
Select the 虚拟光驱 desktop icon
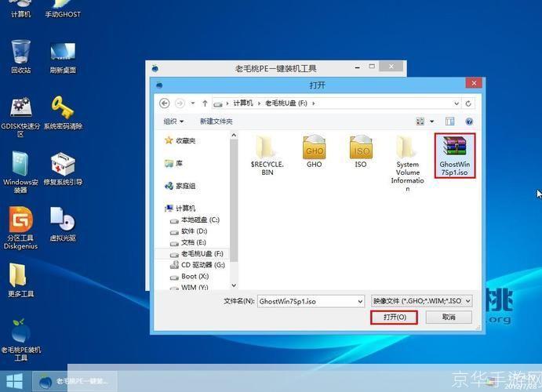63,224
